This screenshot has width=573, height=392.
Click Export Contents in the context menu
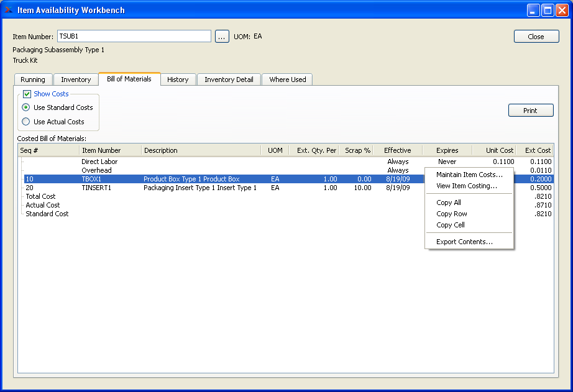pyautogui.click(x=464, y=242)
